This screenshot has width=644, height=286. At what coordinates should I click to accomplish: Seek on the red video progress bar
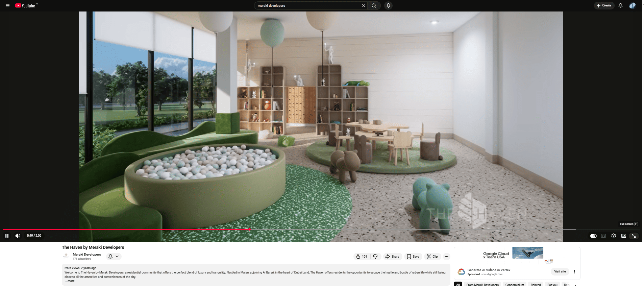point(135,230)
